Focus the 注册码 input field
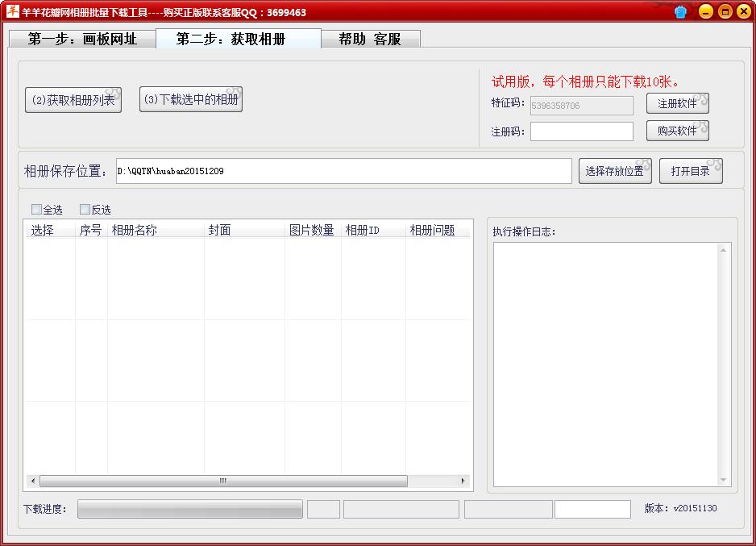This screenshot has height=546, width=756. point(581,131)
